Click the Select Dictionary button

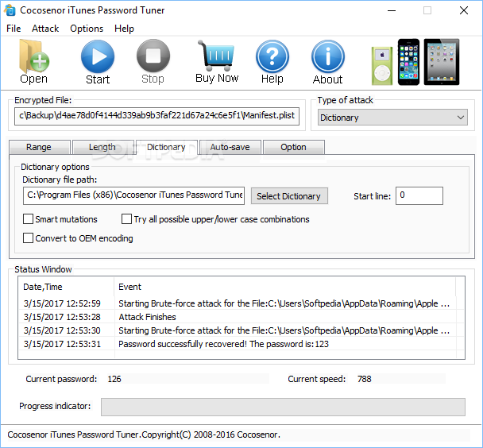pyautogui.click(x=289, y=196)
